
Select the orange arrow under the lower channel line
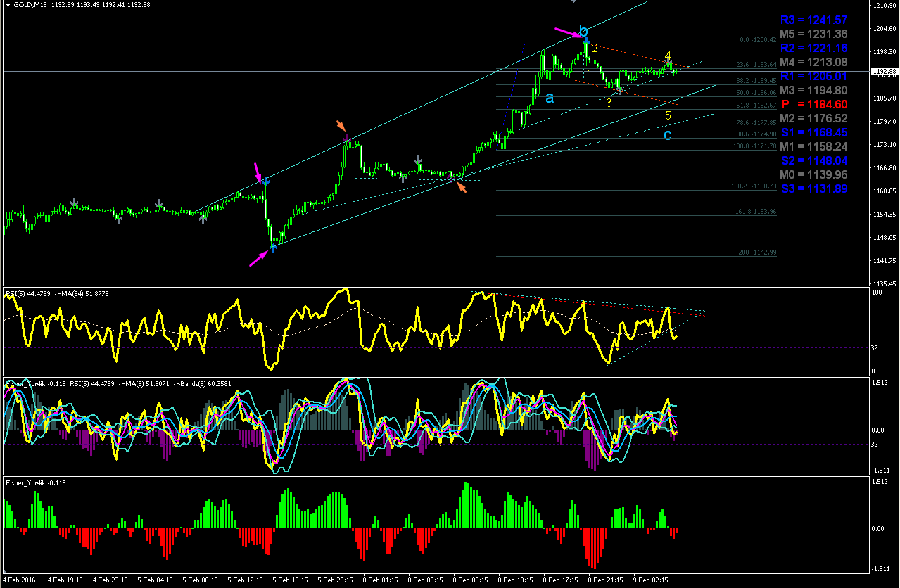pos(462,187)
